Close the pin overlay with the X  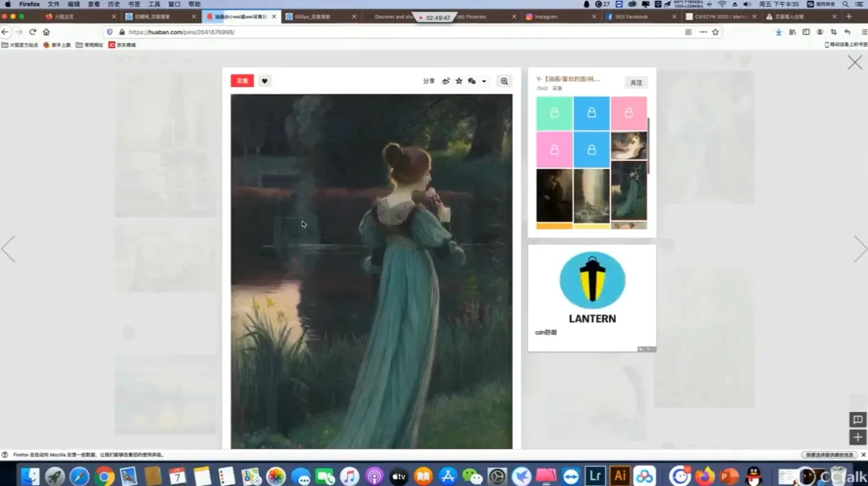[x=855, y=63]
